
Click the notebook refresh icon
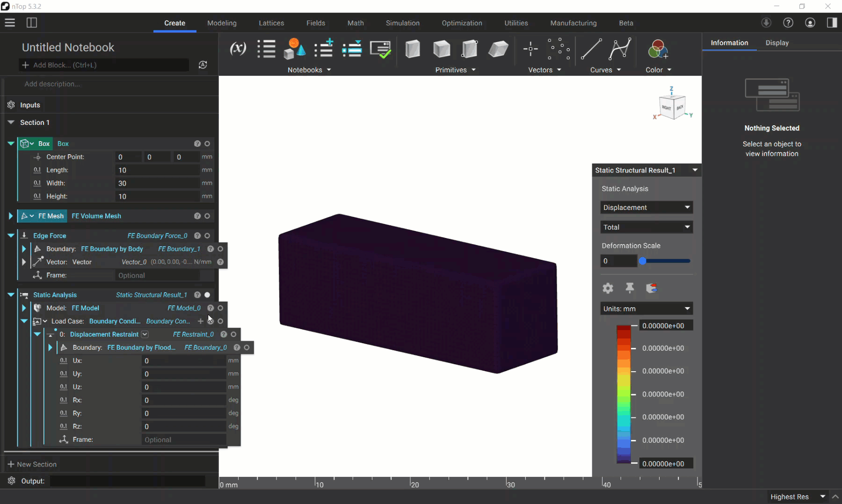coord(203,65)
